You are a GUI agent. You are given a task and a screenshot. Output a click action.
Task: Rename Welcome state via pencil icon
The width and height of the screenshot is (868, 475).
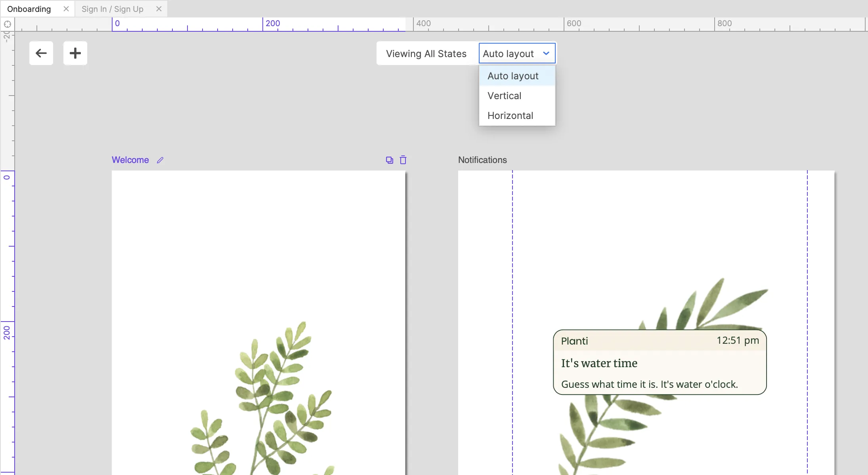tap(160, 160)
